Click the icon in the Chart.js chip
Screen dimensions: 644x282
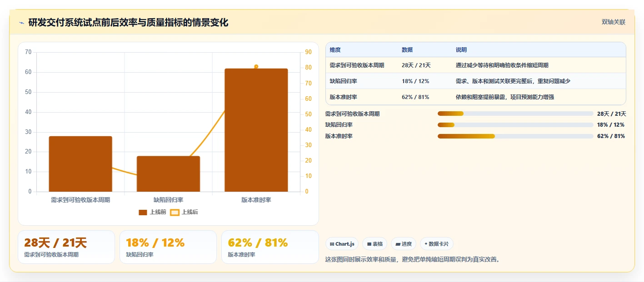pos(332,244)
